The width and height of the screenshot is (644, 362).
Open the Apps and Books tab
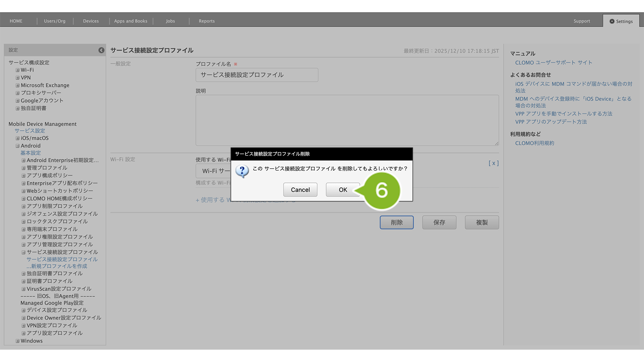tap(130, 21)
